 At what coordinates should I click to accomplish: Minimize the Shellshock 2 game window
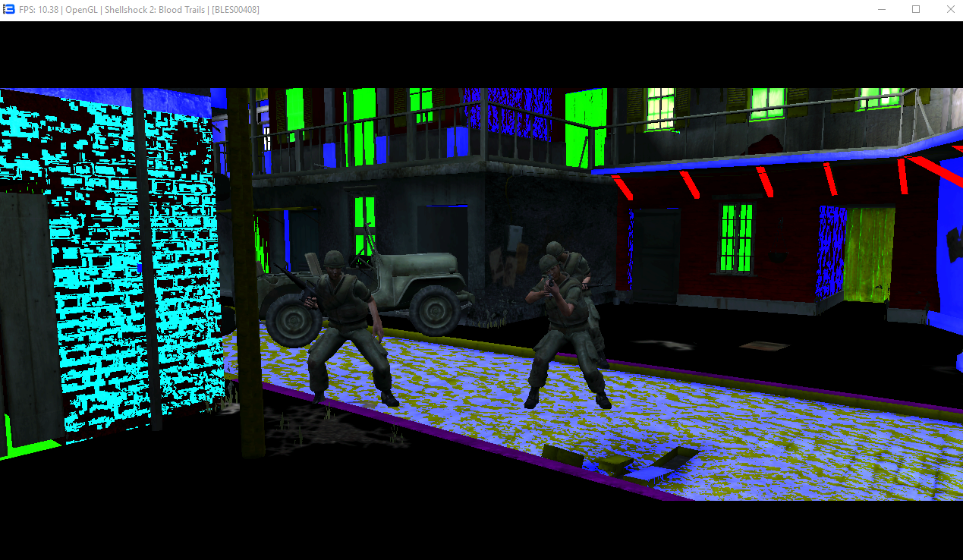tap(882, 9)
